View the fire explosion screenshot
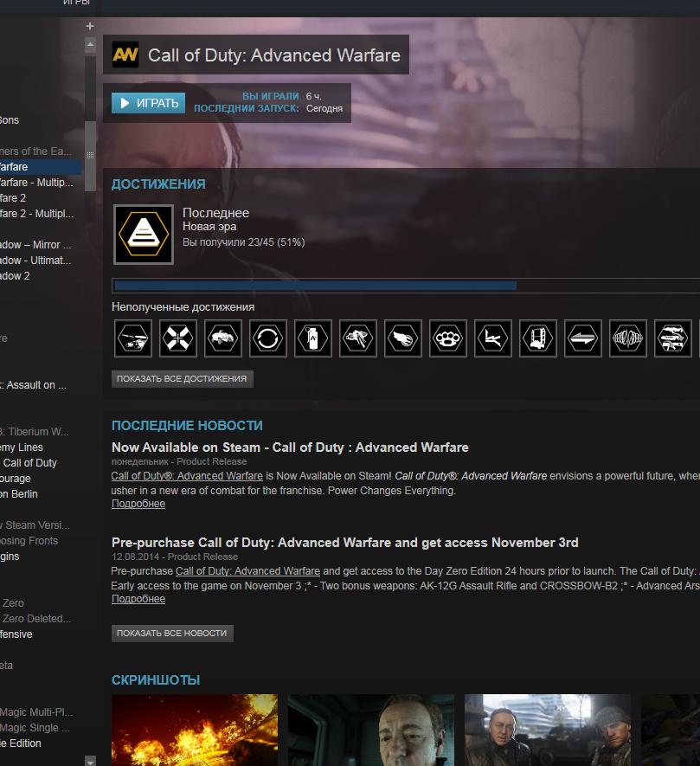 (195, 730)
